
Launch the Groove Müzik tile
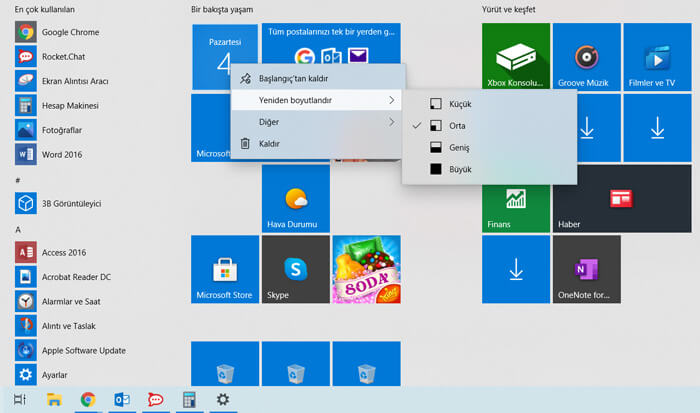587,57
